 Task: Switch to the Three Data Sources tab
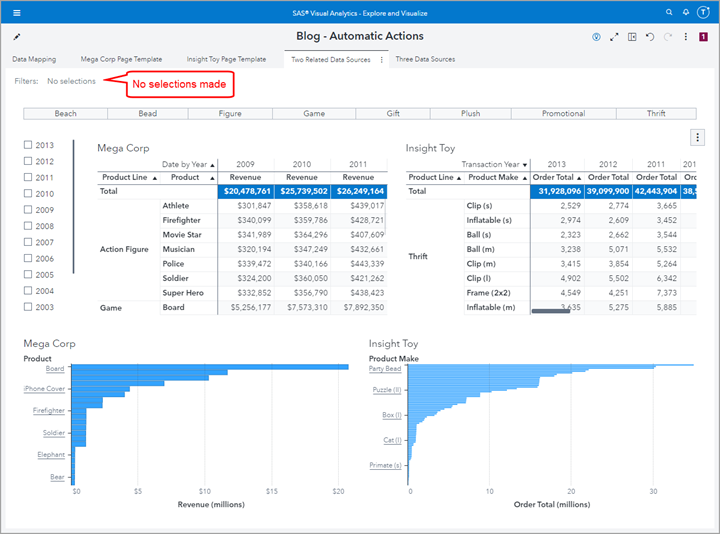(425, 60)
